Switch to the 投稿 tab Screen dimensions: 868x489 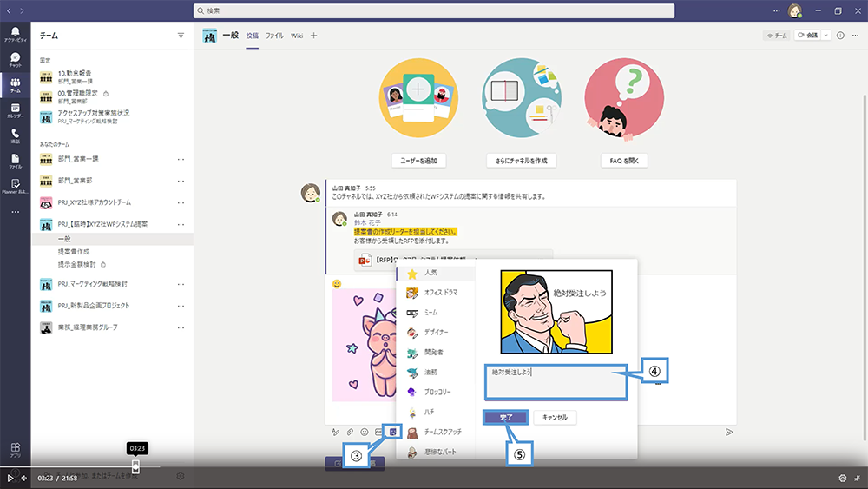[x=253, y=36]
